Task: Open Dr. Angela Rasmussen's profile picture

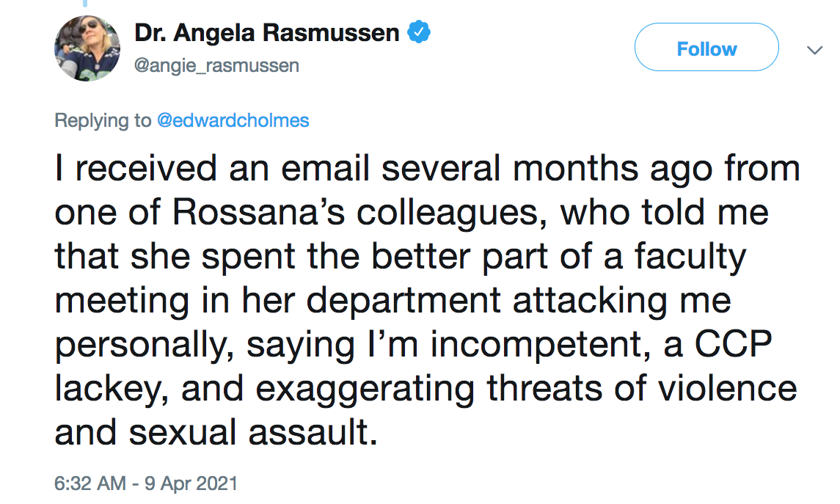Action: coord(87,48)
